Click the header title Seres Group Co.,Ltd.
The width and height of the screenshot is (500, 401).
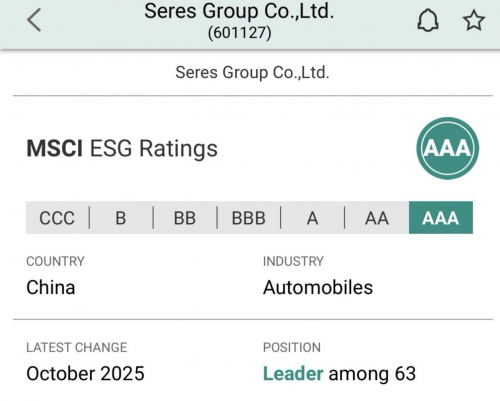coord(239,11)
